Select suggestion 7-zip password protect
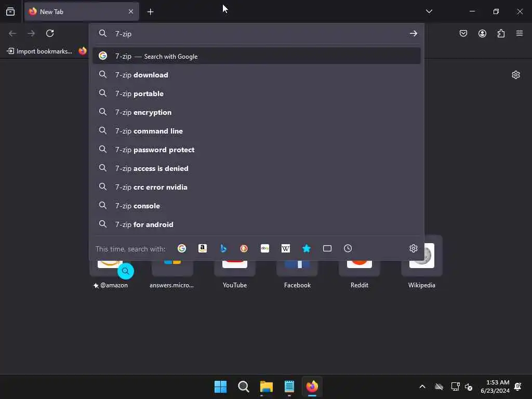 [257, 149]
